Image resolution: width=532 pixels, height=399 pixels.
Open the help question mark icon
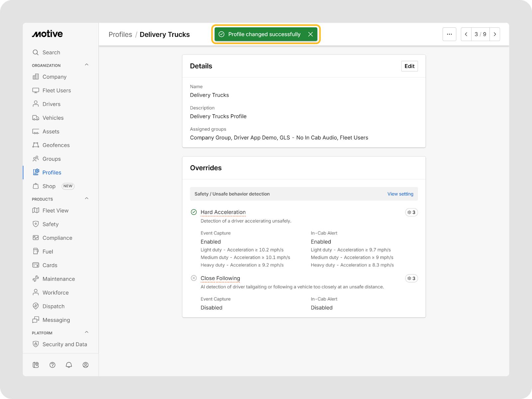coord(52,365)
